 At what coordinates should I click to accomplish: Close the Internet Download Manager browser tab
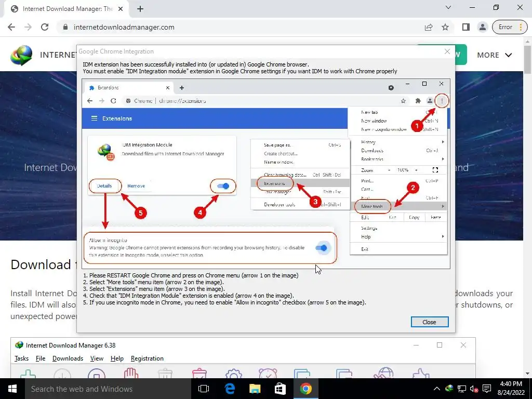pos(121,9)
